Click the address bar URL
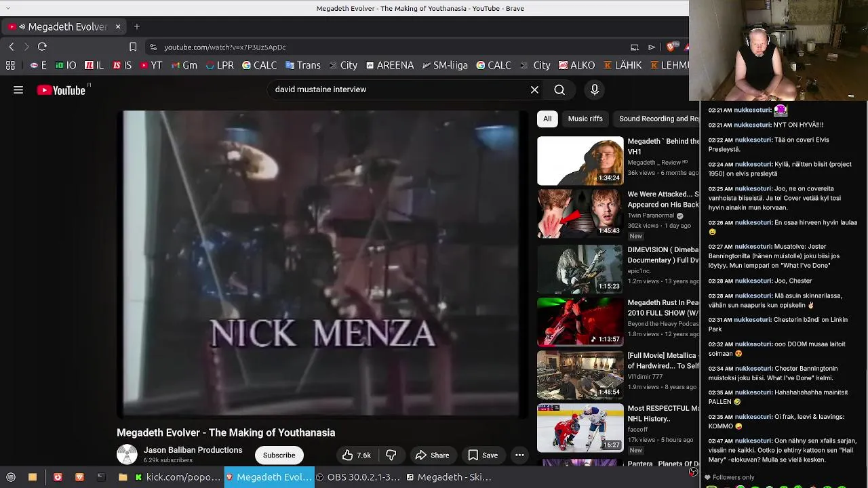The width and height of the screenshot is (868, 488). pyautogui.click(x=224, y=47)
